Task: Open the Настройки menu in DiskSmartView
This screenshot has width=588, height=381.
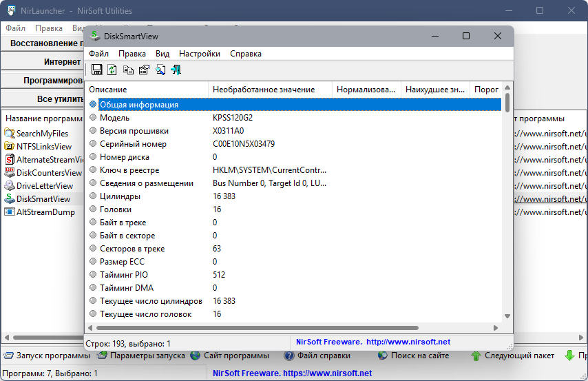Action: pyautogui.click(x=199, y=54)
